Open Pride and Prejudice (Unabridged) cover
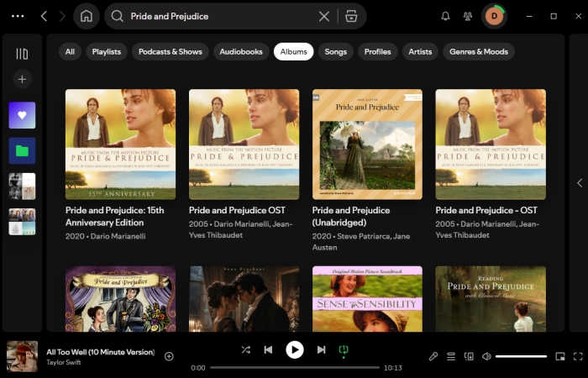Viewport: 588px width, 378px height. (x=368, y=144)
